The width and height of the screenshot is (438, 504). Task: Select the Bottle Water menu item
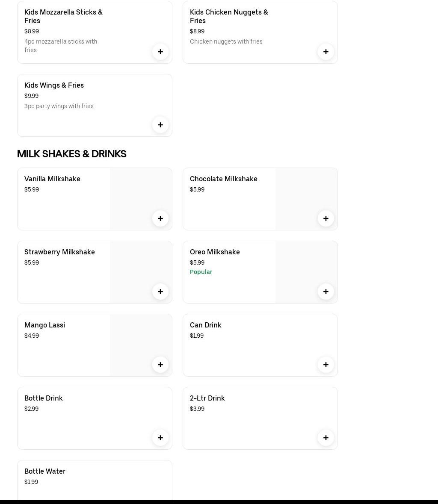(x=45, y=471)
